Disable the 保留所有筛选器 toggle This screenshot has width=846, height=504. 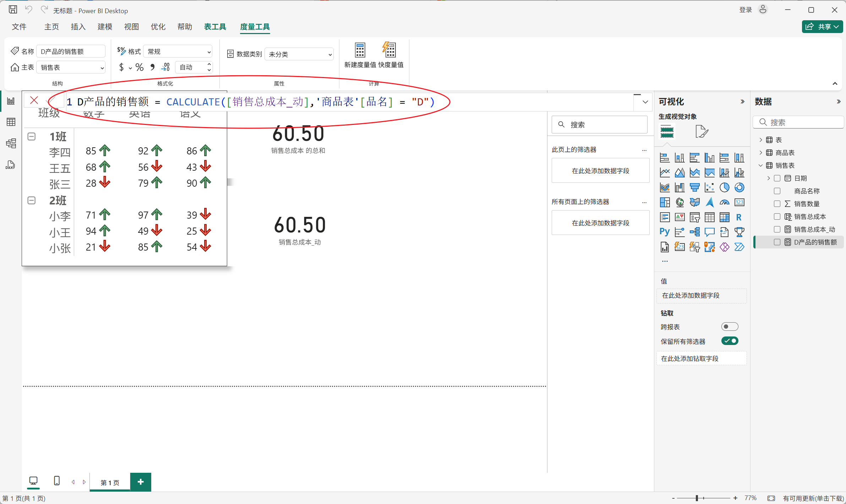pyautogui.click(x=730, y=341)
